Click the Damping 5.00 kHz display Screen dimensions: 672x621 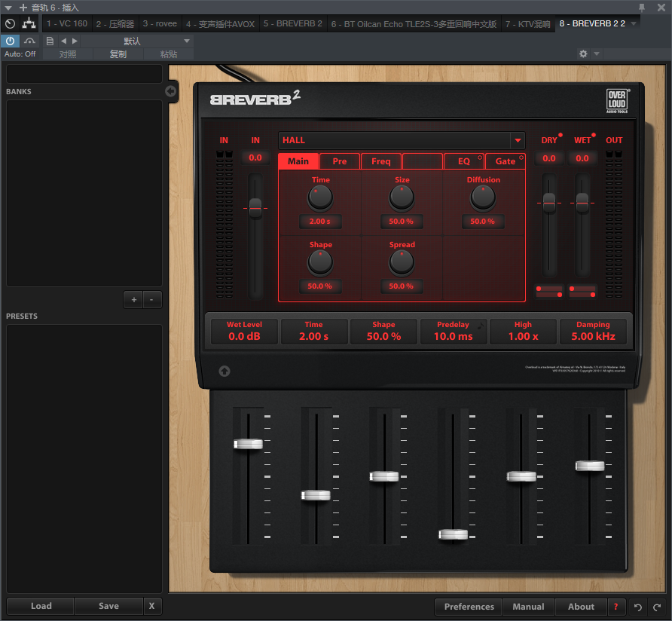tap(593, 331)
